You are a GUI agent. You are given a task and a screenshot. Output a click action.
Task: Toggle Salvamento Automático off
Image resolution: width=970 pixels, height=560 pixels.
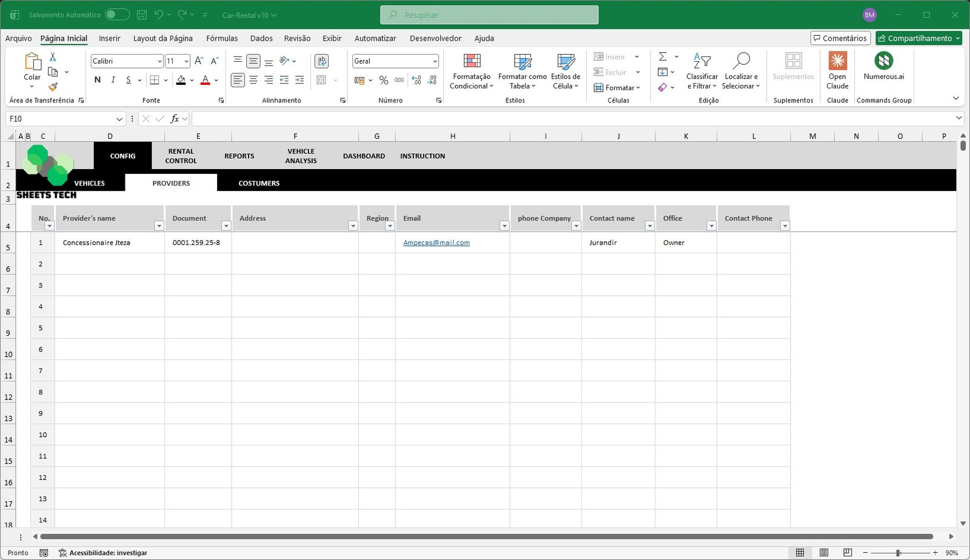point(117,14)
